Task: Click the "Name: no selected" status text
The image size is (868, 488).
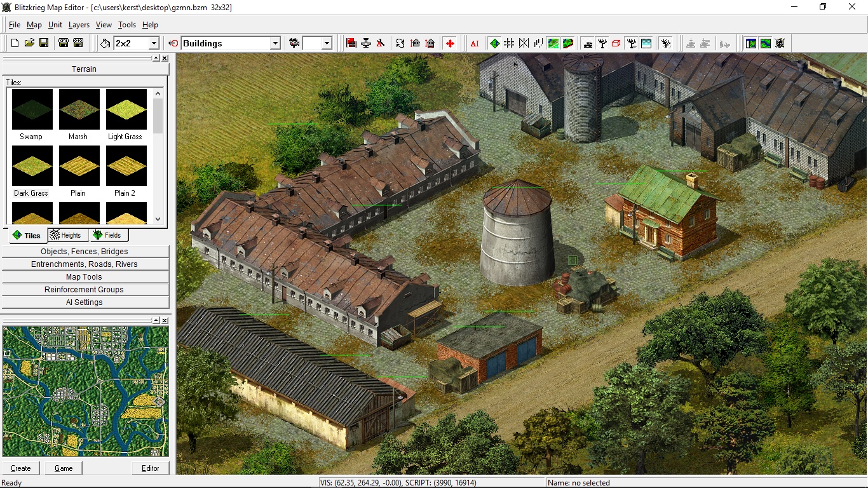Action: coord(579,483)
